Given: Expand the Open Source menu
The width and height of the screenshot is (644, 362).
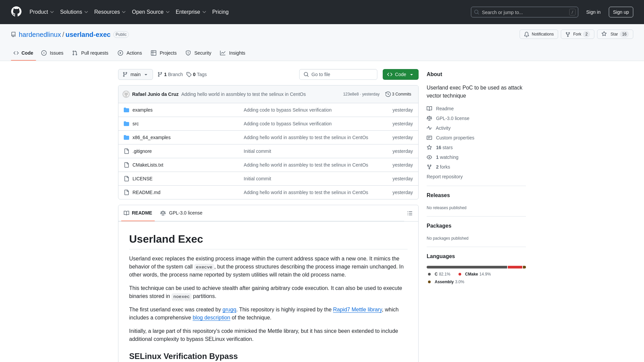Looking at the screenshot, I should coord(151,12).
